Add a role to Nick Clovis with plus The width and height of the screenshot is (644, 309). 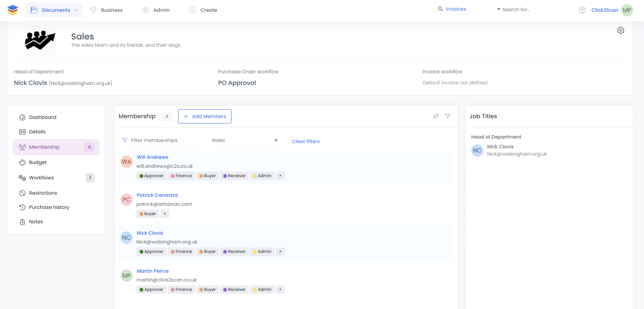point(280,252)
